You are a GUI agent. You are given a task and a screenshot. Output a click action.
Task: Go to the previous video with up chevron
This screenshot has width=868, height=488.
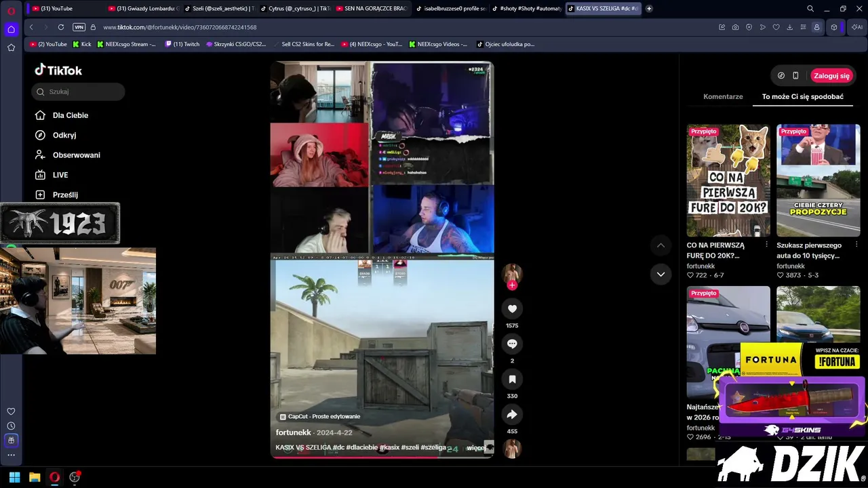point(660,245)
